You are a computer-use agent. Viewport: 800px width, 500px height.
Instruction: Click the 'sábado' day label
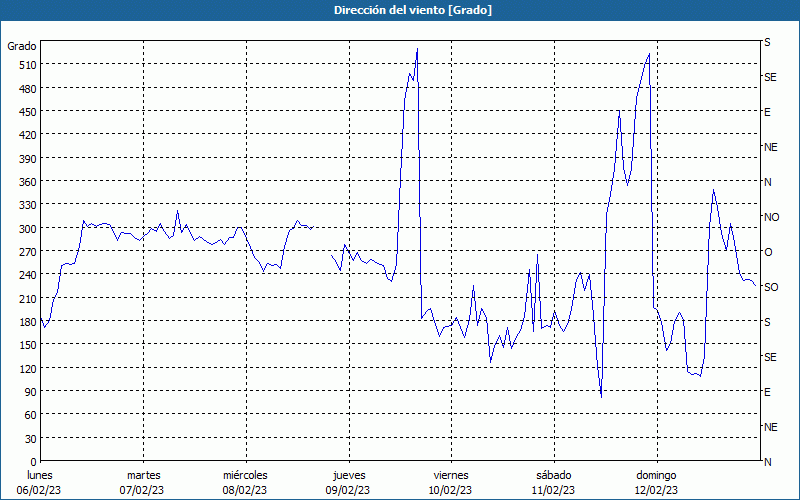[554, 475]
